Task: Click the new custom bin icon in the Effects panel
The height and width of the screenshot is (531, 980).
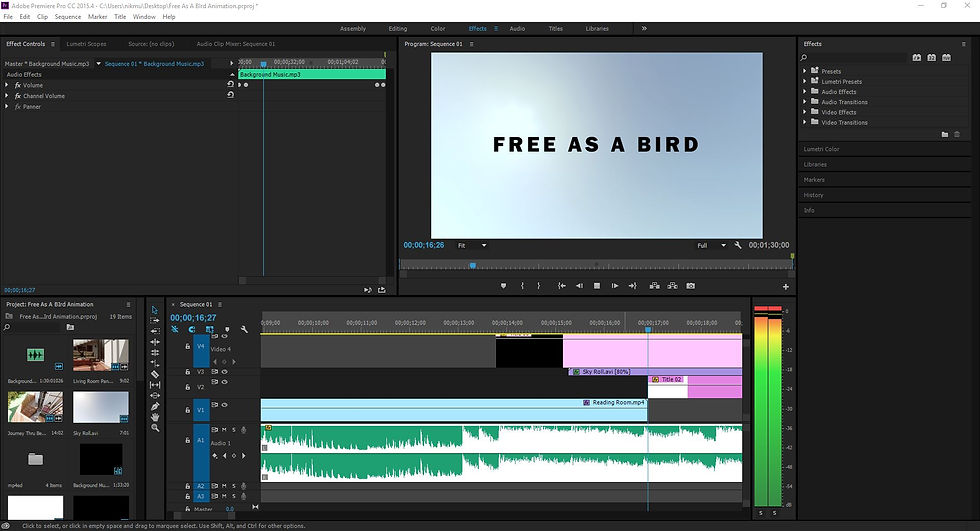Action: point(945,134)
